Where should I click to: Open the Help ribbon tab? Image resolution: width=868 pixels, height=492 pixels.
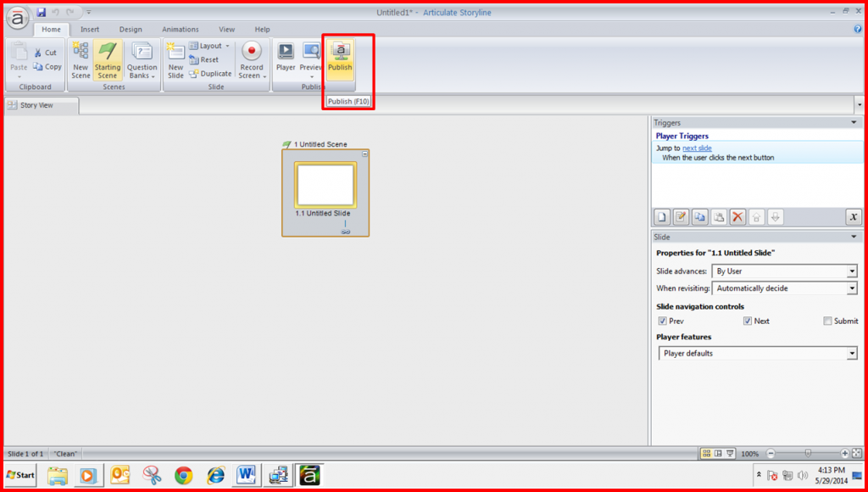pos(263,30)
